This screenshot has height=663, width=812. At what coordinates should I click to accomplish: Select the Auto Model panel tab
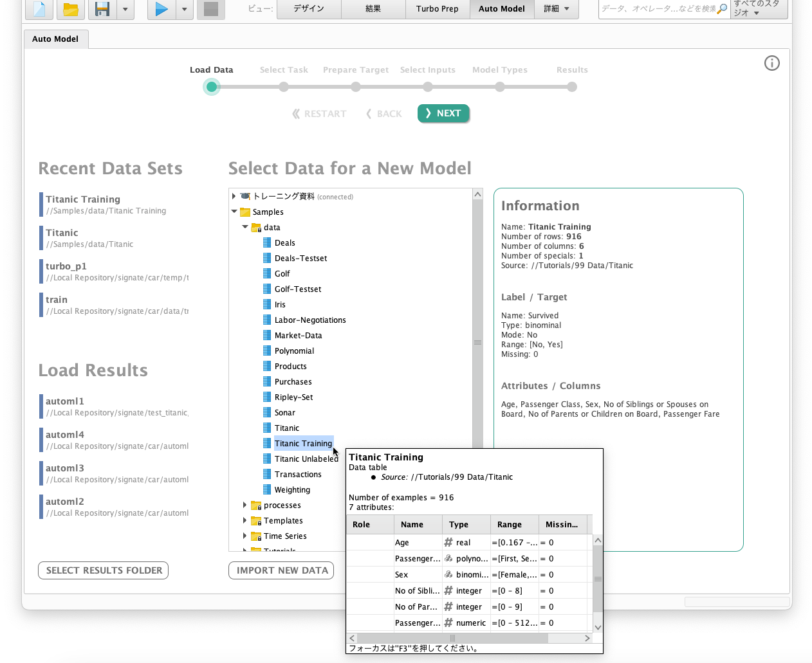(55, 39)
